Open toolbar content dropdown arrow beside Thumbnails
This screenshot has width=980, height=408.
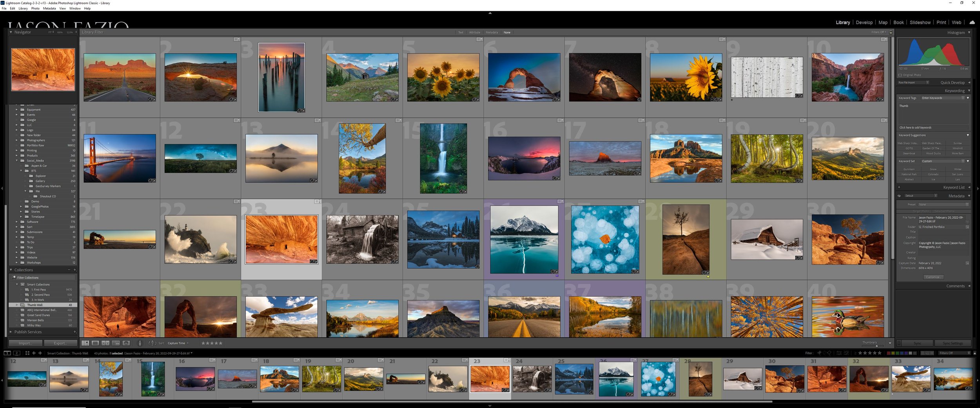coord(890,343)
